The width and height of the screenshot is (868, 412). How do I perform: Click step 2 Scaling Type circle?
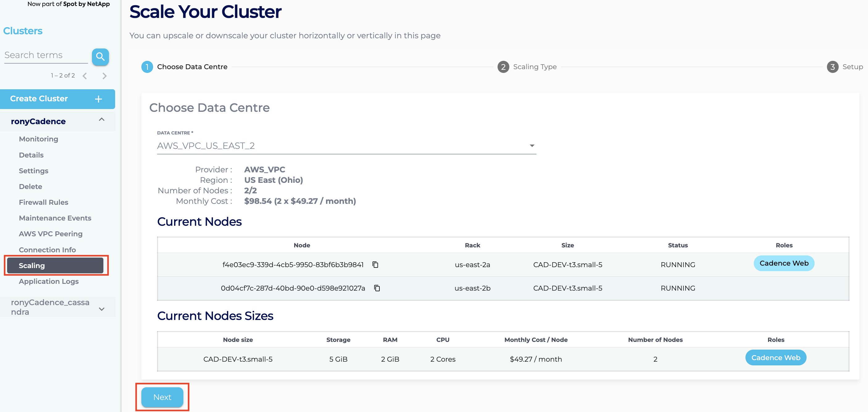click(x=503, y=67)
